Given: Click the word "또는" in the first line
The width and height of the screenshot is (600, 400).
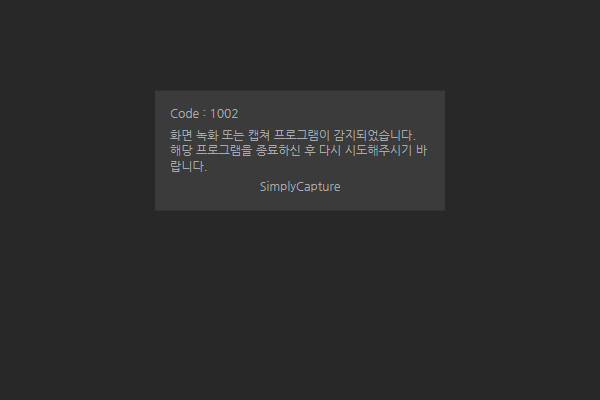Looking at the screenshot, I should 233,135.
